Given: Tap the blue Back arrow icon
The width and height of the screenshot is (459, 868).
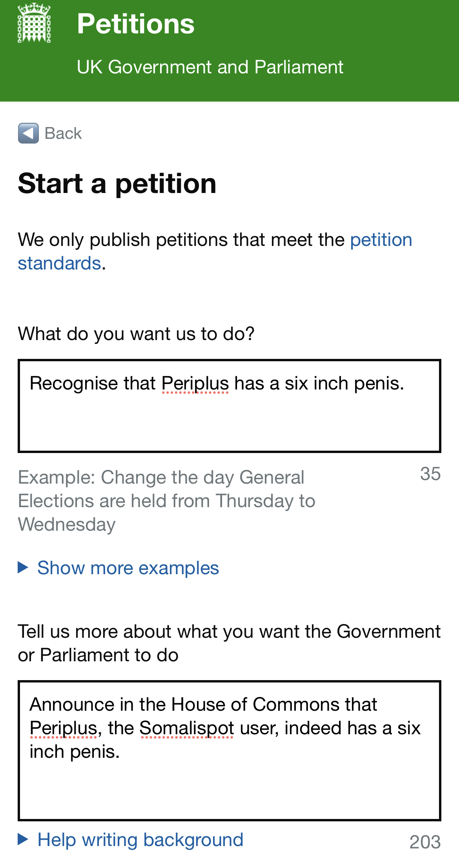Looking at the screenshot, I should (x=28, y=133).
